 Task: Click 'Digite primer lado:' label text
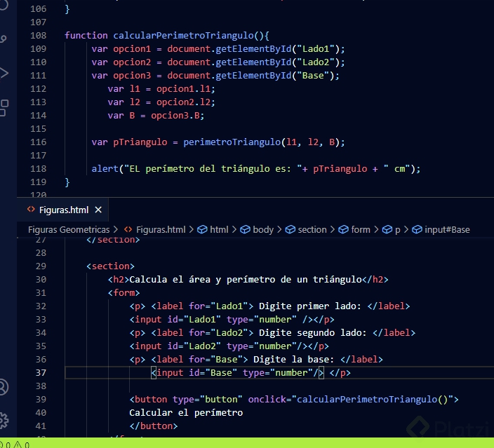(x=309, y=306)
